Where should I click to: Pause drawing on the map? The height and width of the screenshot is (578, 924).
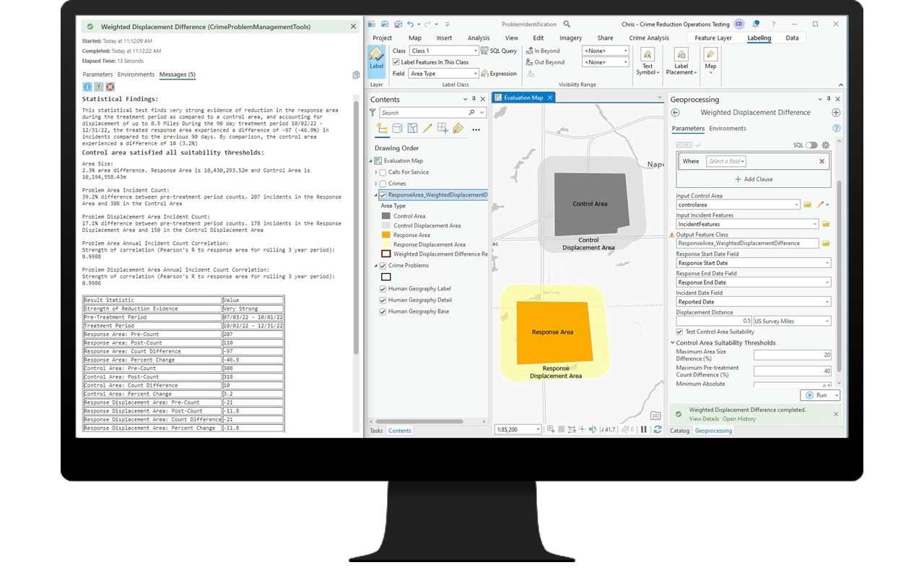click(x=643, y=429)
